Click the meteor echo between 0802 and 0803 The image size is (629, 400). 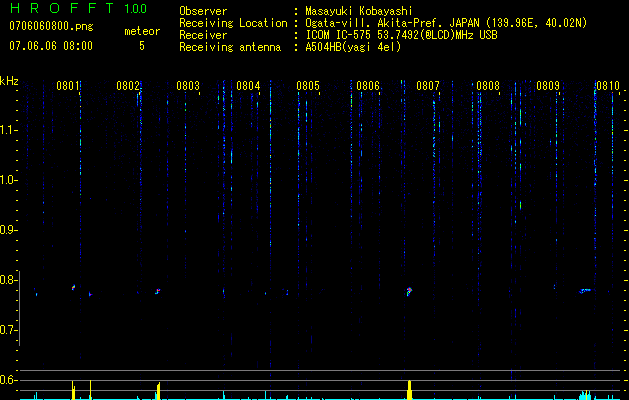coord(158,291)
